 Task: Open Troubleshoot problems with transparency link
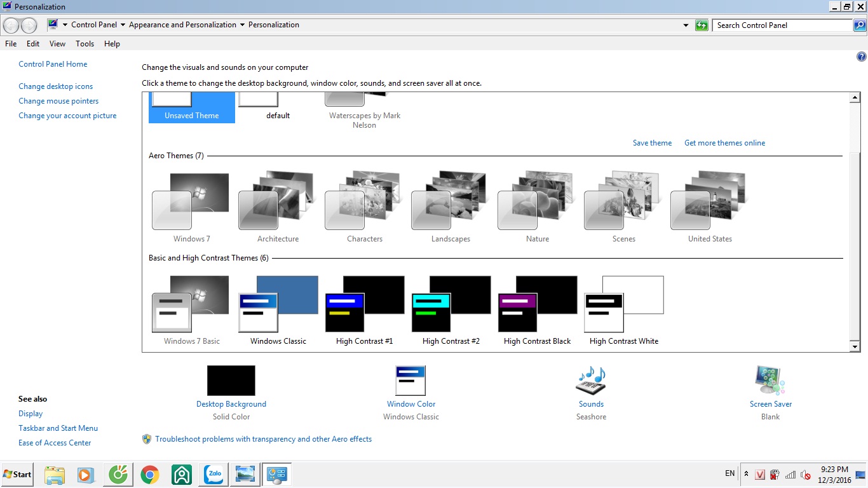[264, 439]
